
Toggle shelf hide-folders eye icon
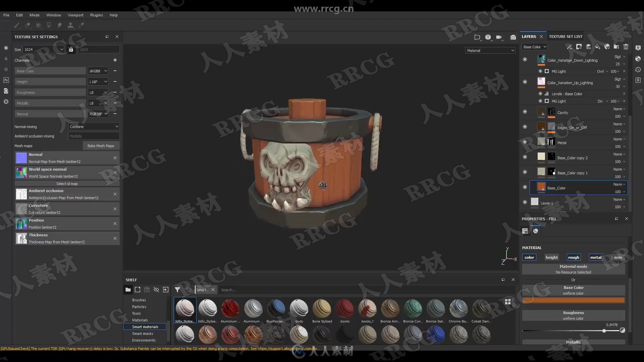click(156, 290)
